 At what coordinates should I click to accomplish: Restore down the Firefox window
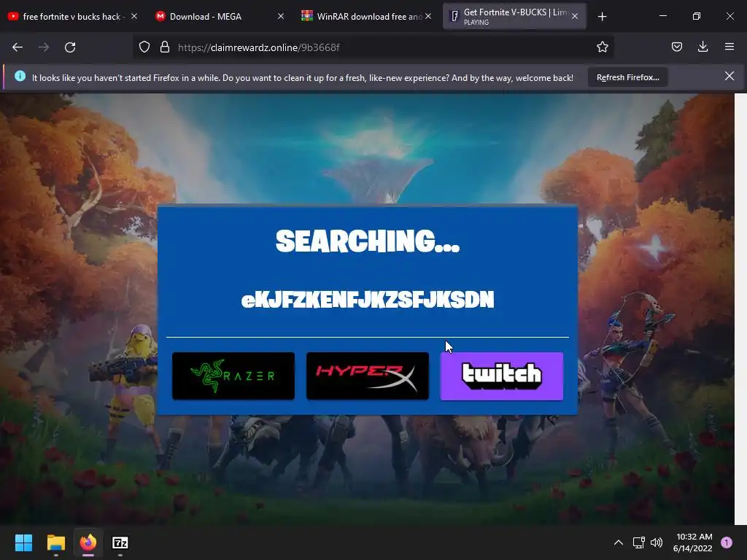697,16
